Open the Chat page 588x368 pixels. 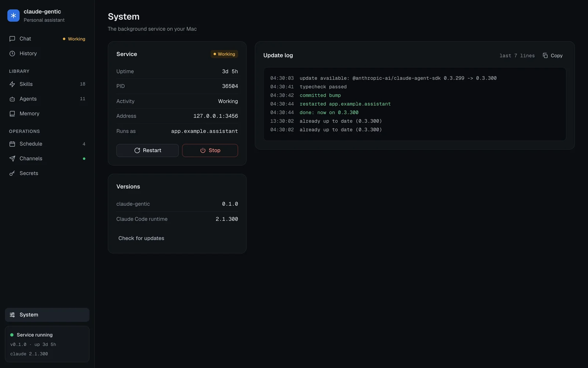[47, 39]
